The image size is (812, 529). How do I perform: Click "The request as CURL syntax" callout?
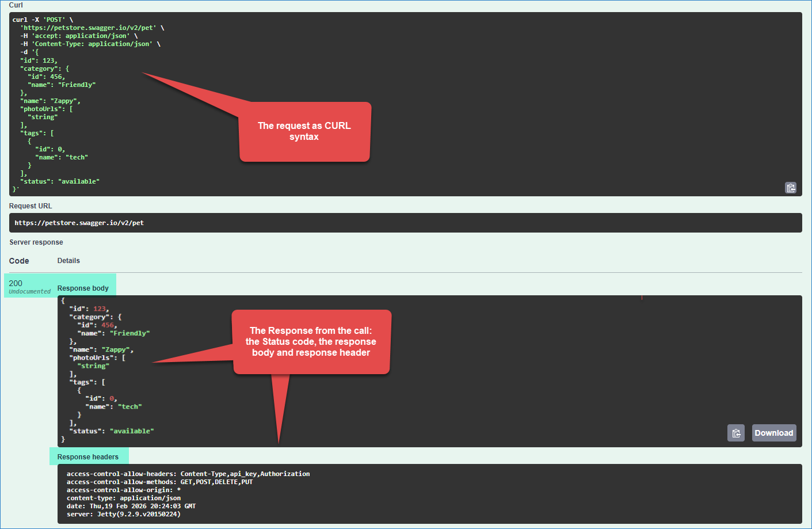click(304, 131)
